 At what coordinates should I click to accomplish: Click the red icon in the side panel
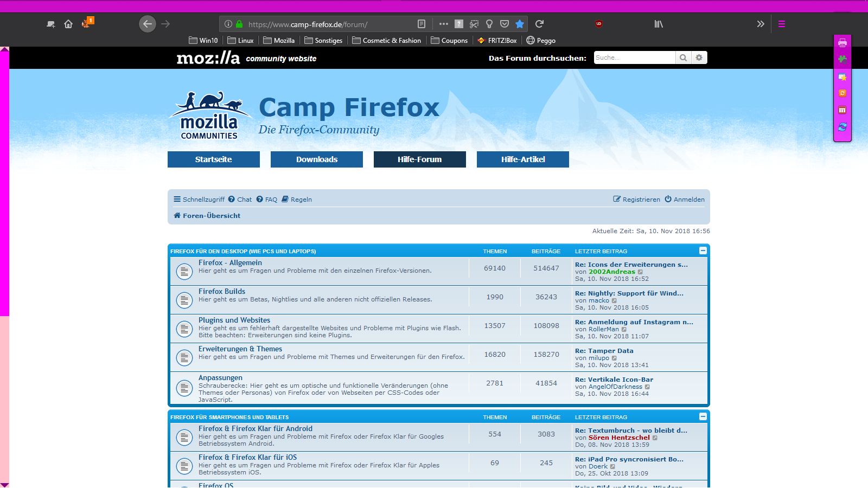(x=843, y=110)
